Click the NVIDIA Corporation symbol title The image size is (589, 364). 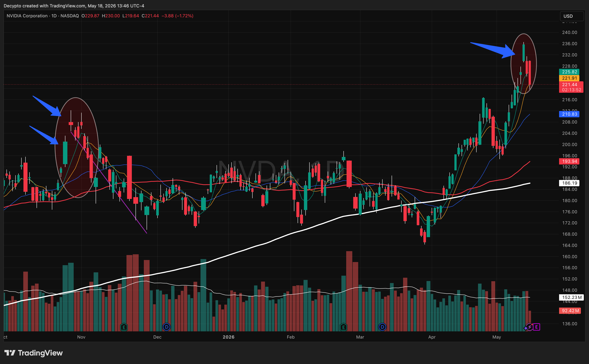tap(27, 16)
